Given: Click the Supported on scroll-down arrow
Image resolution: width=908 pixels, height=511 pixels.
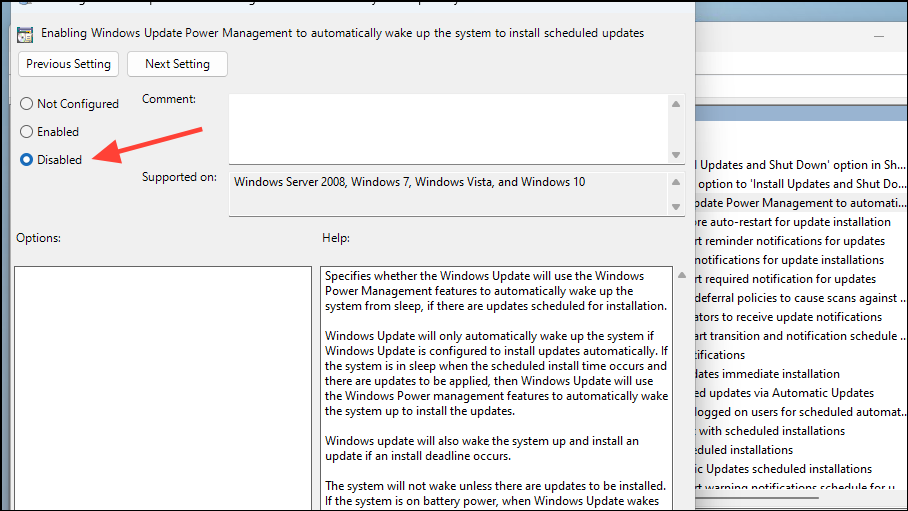Looking at the screenshot, I should [676, 206].
